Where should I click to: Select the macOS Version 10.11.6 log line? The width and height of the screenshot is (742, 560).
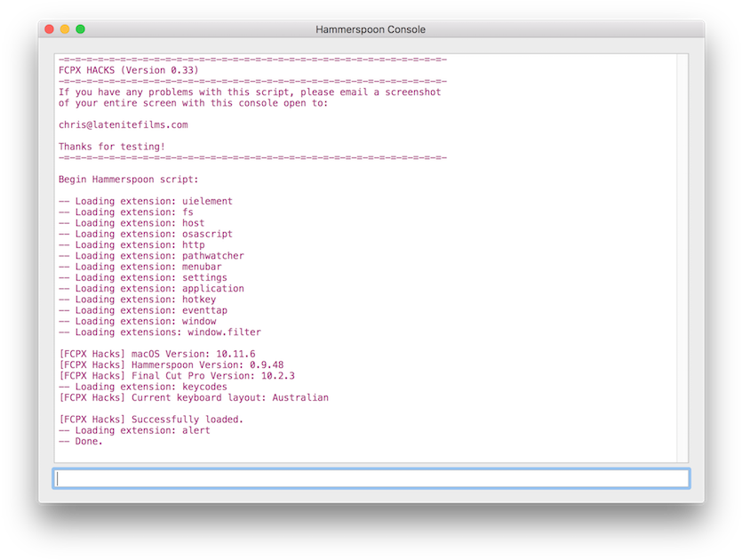158,354
